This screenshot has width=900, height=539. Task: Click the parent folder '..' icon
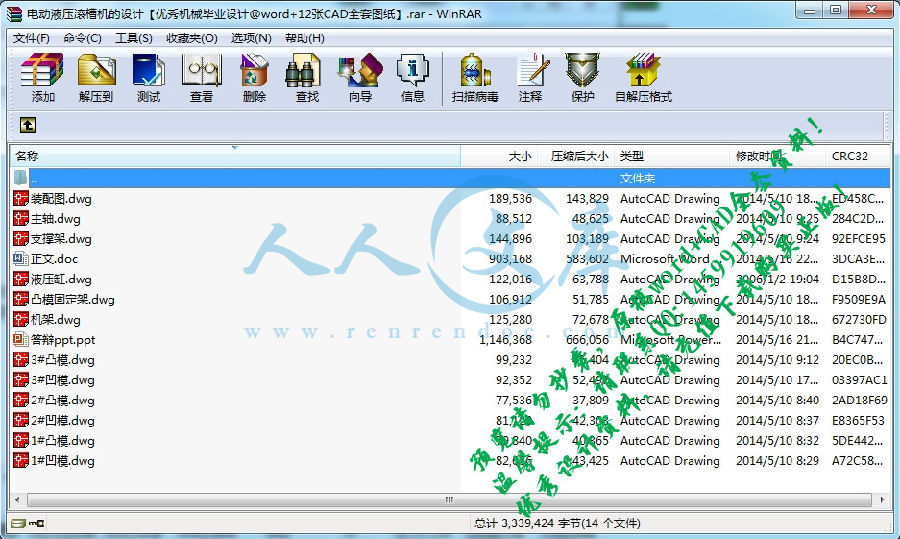point(21,178)
